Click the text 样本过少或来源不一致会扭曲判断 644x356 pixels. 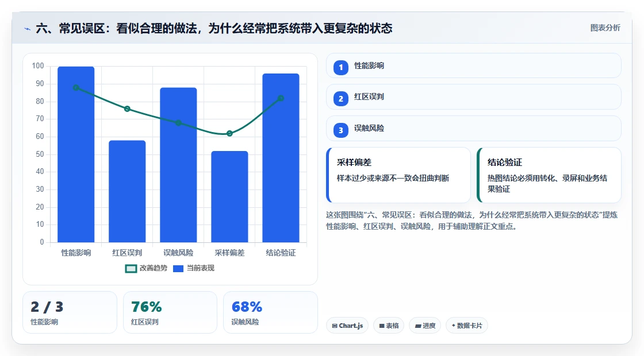tap(393, 179)
